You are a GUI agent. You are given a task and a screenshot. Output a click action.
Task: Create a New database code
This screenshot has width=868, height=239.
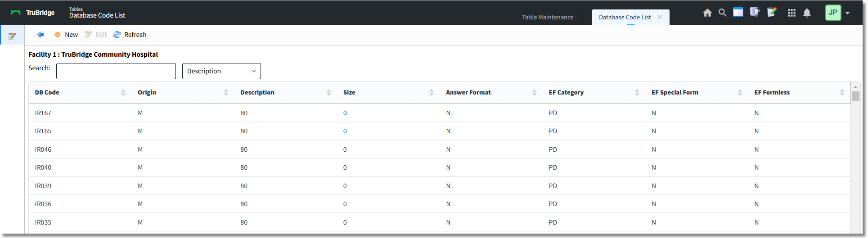[66, 35]
